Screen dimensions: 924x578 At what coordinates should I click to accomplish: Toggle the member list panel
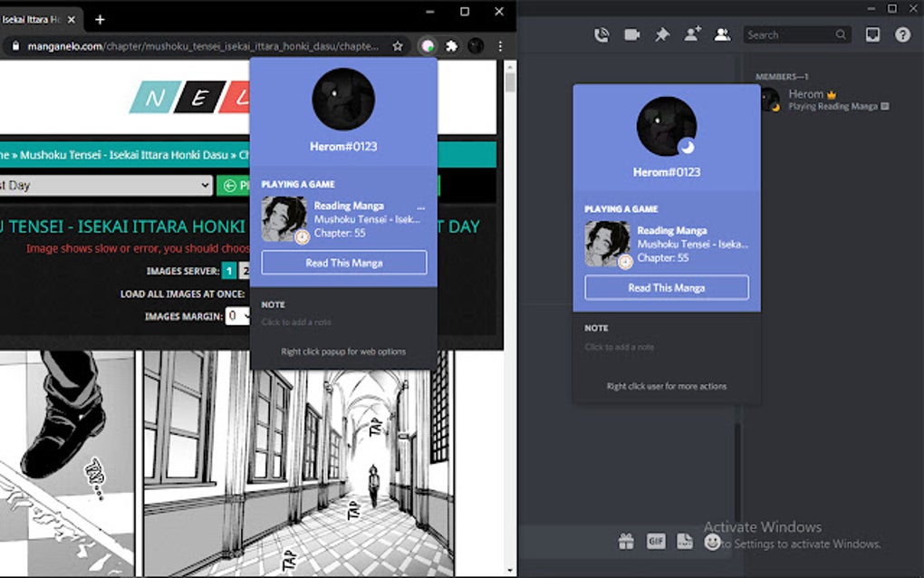point(722,34)
